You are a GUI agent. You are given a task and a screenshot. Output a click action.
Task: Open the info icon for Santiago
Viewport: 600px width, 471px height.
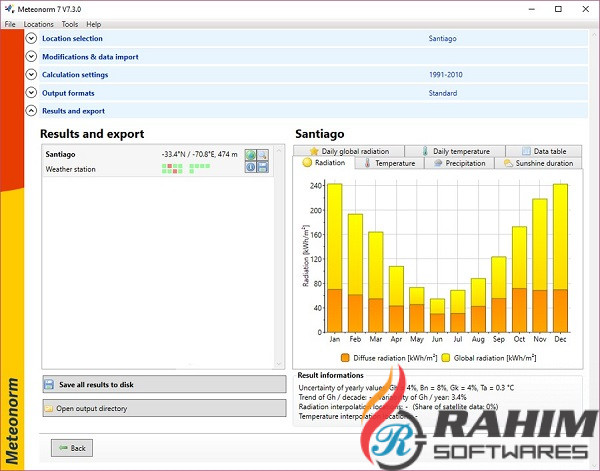251,167
